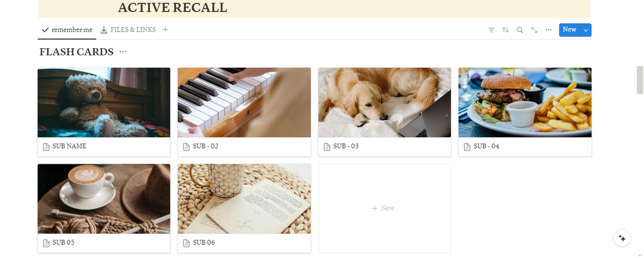The image size is (644, 258).
Task: Open database search magnifier icon
Action: tap(520, 30)
